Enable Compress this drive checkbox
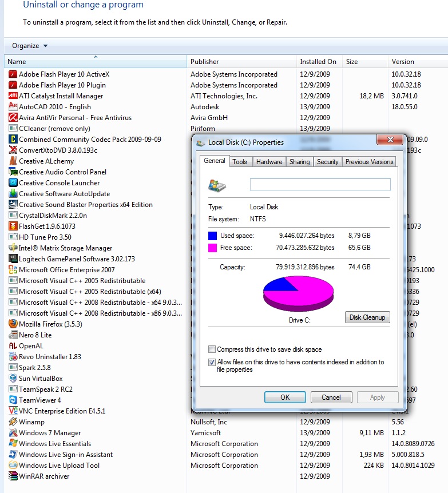448x493 pixels. 212,349
